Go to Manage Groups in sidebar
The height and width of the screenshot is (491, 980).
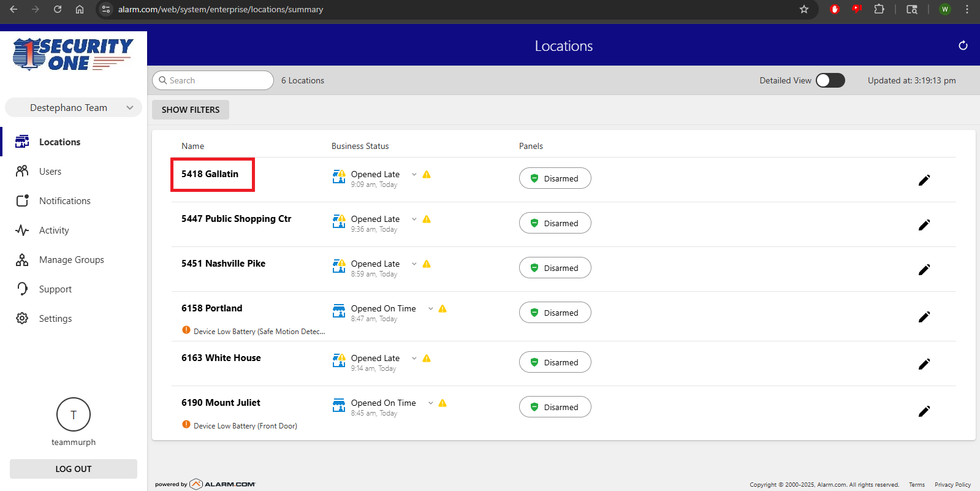coord(71,260)
